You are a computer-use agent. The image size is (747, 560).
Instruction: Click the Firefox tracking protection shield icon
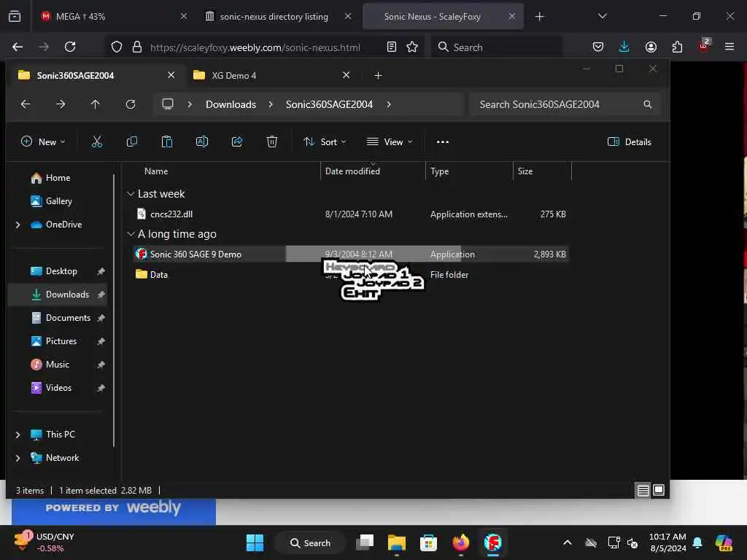coord(117,47)
